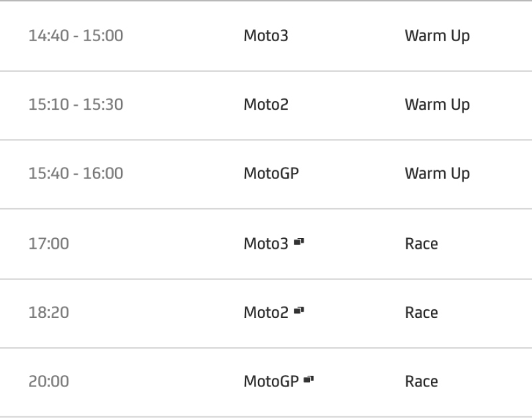Click the Moto3 label in the 17:00 row
This screenshot has width=532, height=419.
(x=266, y=244)
